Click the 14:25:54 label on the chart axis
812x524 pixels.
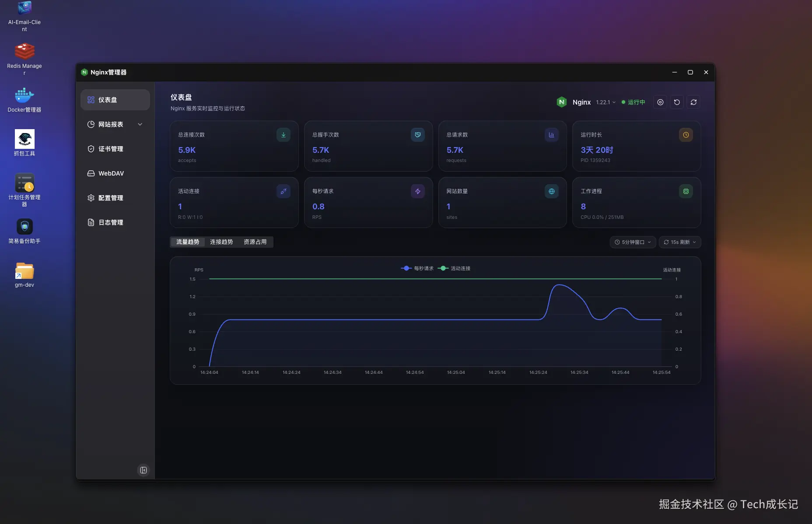[661, 373]
